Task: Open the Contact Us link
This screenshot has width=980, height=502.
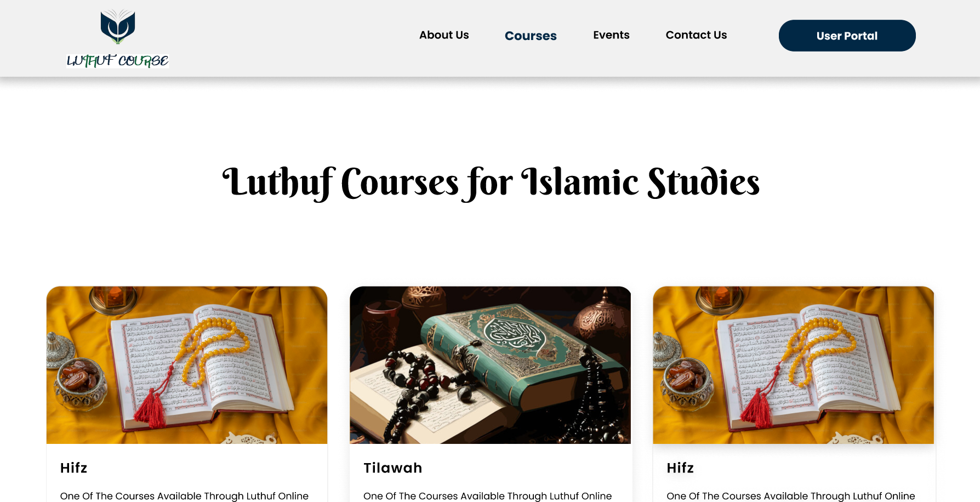Action: (x=696, y=35)
